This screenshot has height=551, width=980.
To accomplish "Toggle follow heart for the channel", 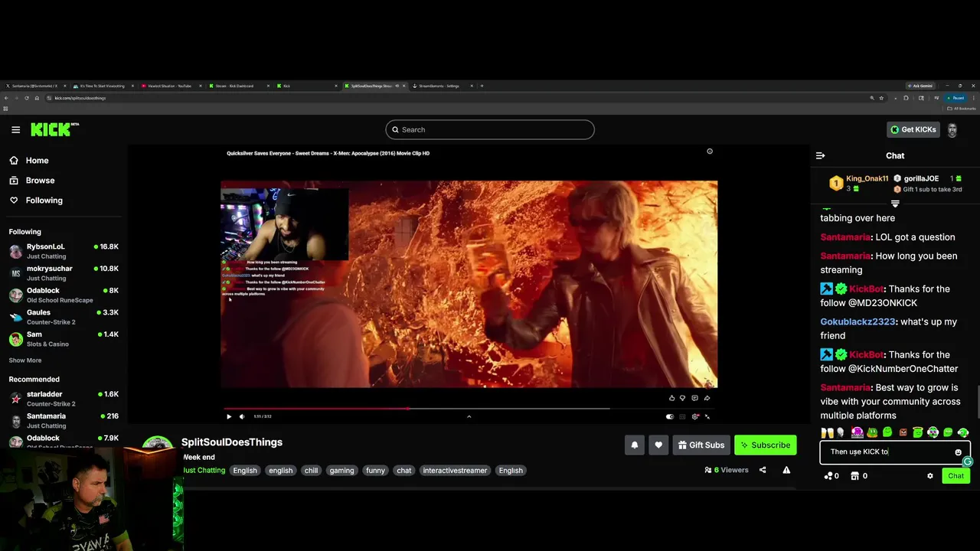I will pyautogui.click(x=658, y=445).
